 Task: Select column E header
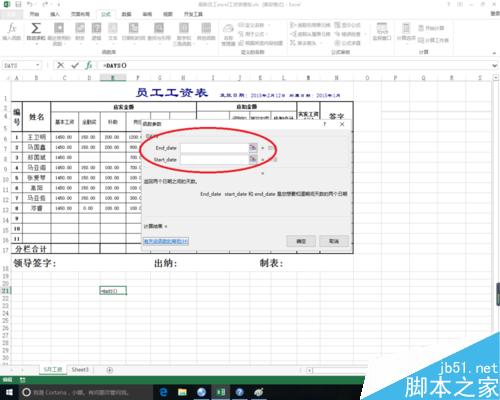(x=113, y=78)
